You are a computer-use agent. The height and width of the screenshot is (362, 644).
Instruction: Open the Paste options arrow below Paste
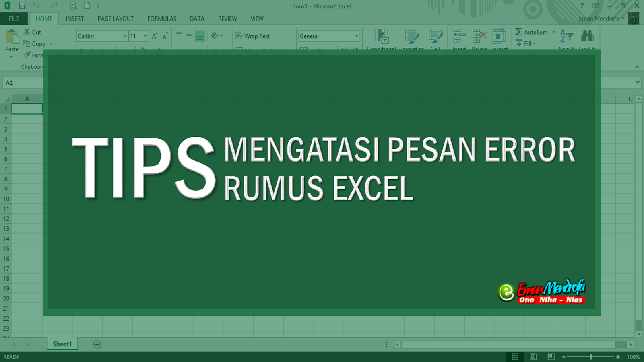12,57
